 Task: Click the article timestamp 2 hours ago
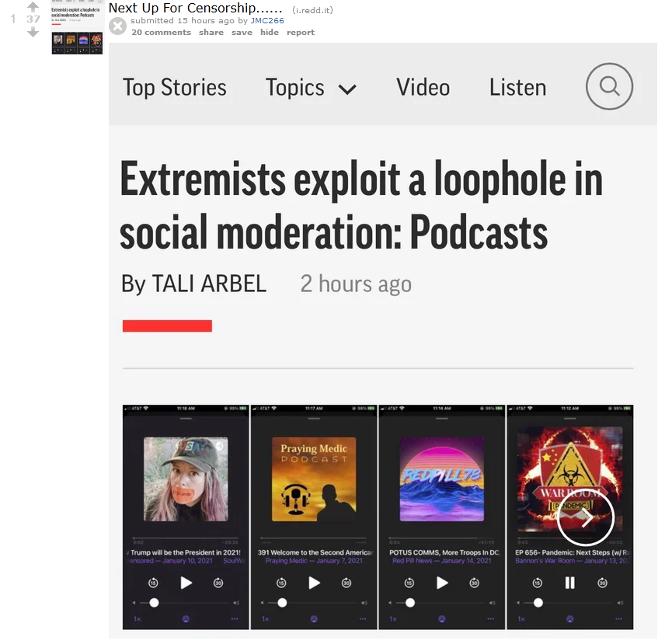[356, 284]
